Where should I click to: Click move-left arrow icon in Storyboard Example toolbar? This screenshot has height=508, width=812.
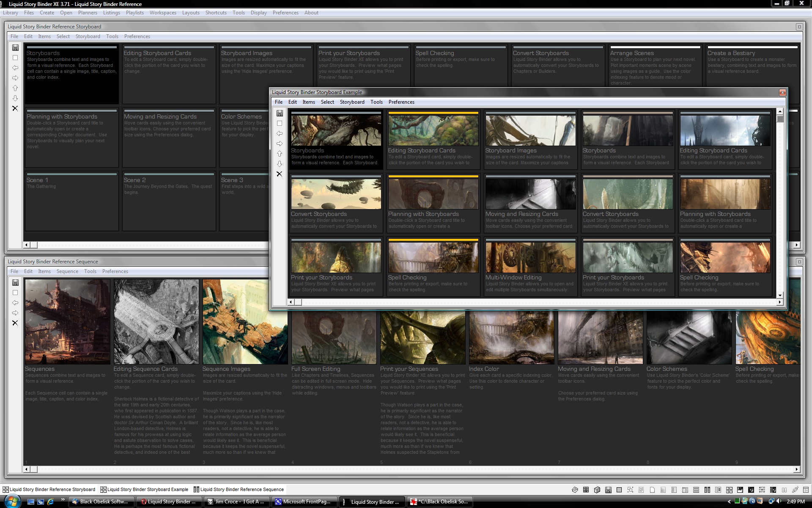[x=280, y=133]
